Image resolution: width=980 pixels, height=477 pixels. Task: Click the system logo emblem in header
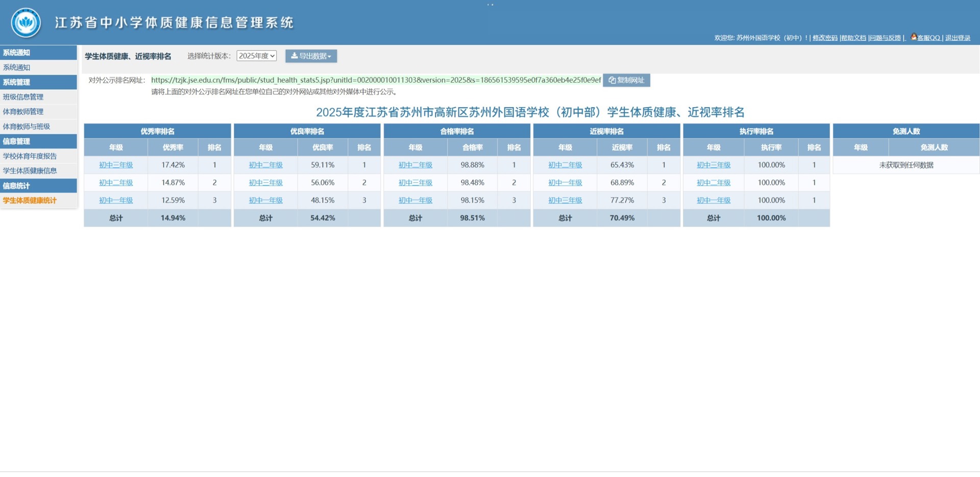click(x=26, y=22)
